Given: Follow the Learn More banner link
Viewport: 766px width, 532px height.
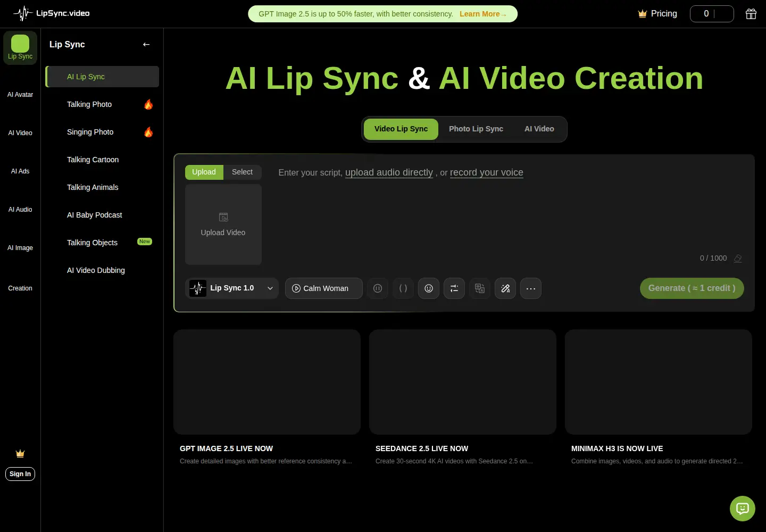Looking at the screenshot, I should point(483,14).
